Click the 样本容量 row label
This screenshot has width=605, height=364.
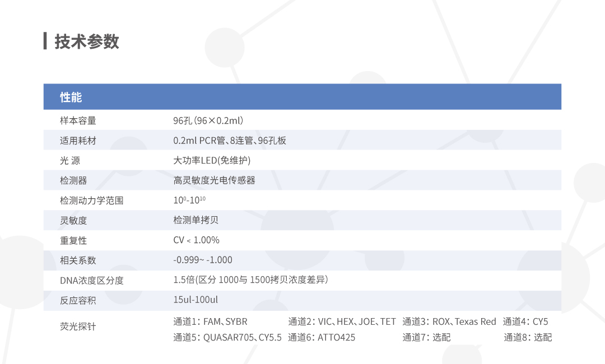[78, 120]
